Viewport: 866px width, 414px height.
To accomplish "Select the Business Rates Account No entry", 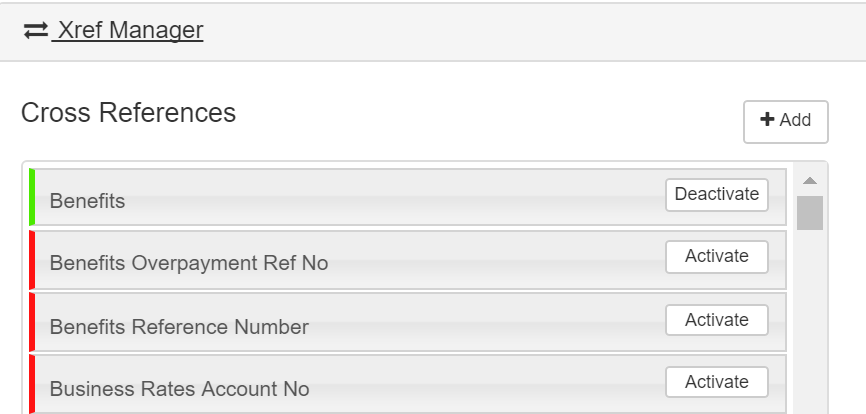I will click(179, 389).
